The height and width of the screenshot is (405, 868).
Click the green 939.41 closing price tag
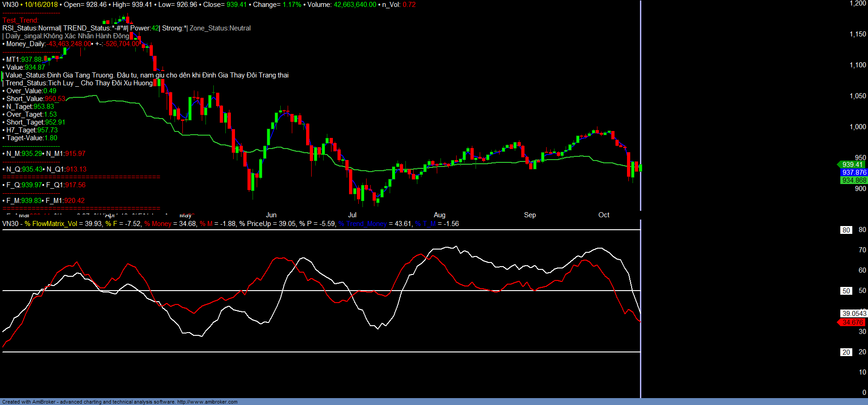(852, 165)
